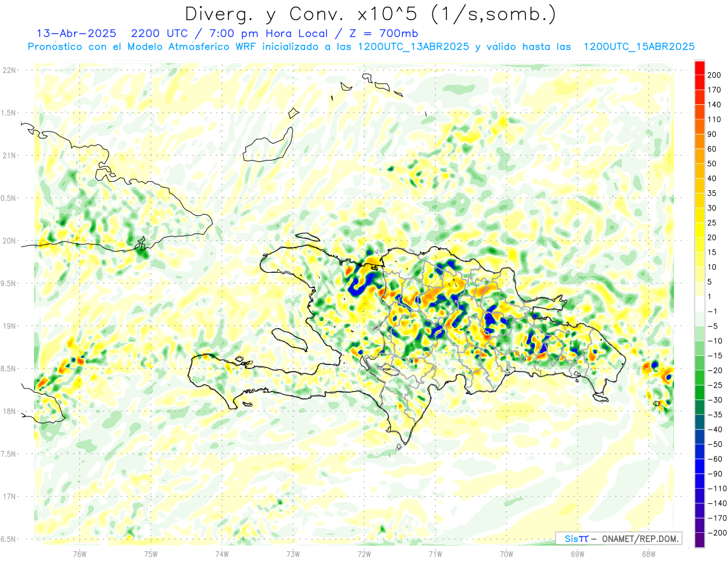Click the 17N latitude label
The height and width of the screenshot is (562, 728).
[x=9, y=497]
